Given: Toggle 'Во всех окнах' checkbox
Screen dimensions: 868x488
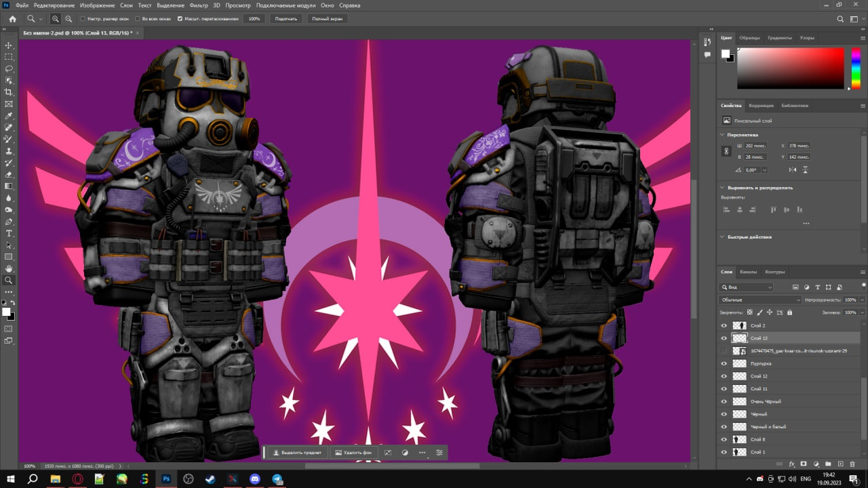Looking at the screenshot, I should (x=138, y=19).
